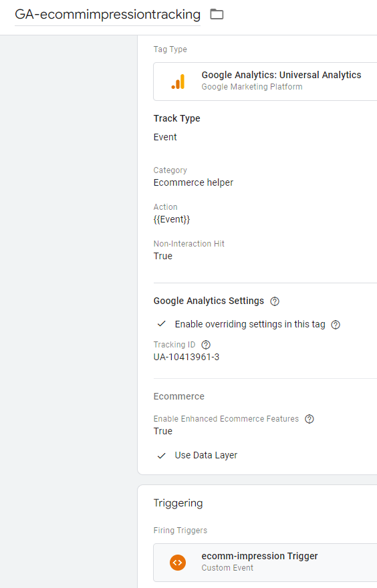377x588 pixels.
Task: Select the Universal Analytics tag type card
Action: click(x=265, y=82)
